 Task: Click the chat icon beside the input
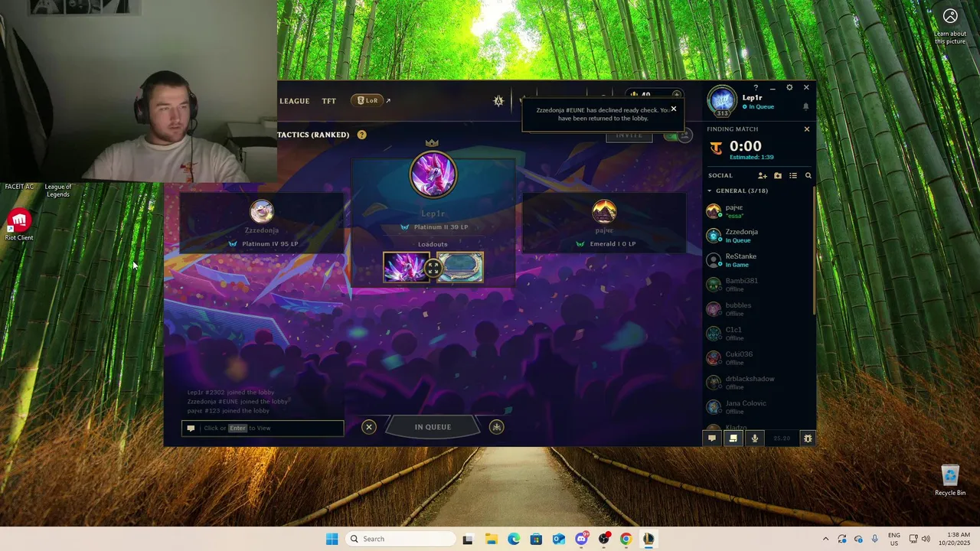click(x=191, y=428)
